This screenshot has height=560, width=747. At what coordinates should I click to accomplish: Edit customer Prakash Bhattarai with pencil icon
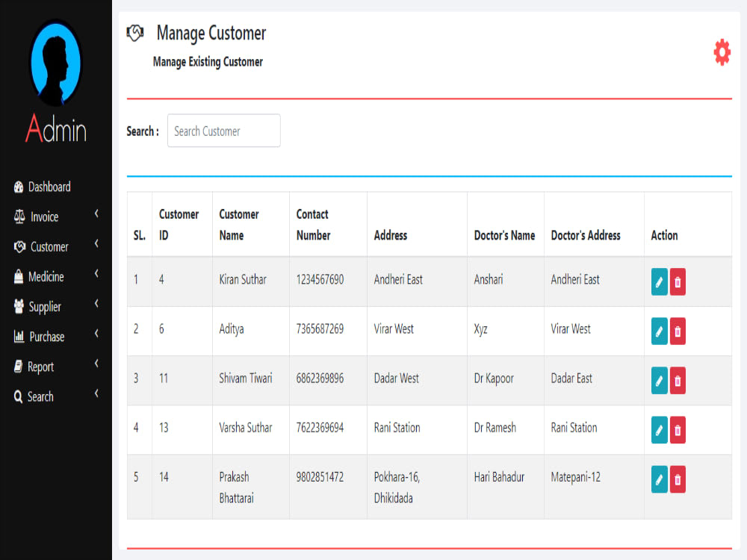[659, 479]
